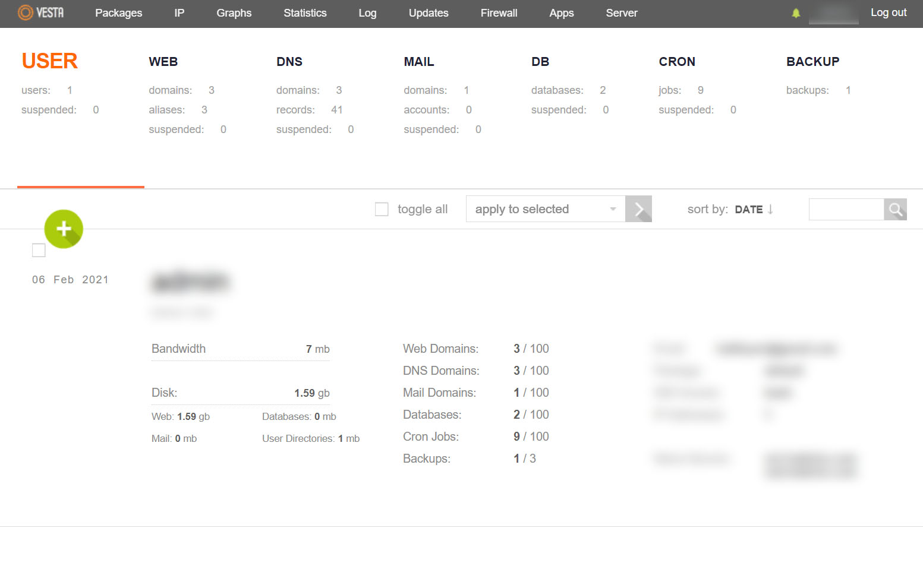The height and width of the screenshot is (588, 923).
Task: Open the DB section tab
Action: point(540,62)
